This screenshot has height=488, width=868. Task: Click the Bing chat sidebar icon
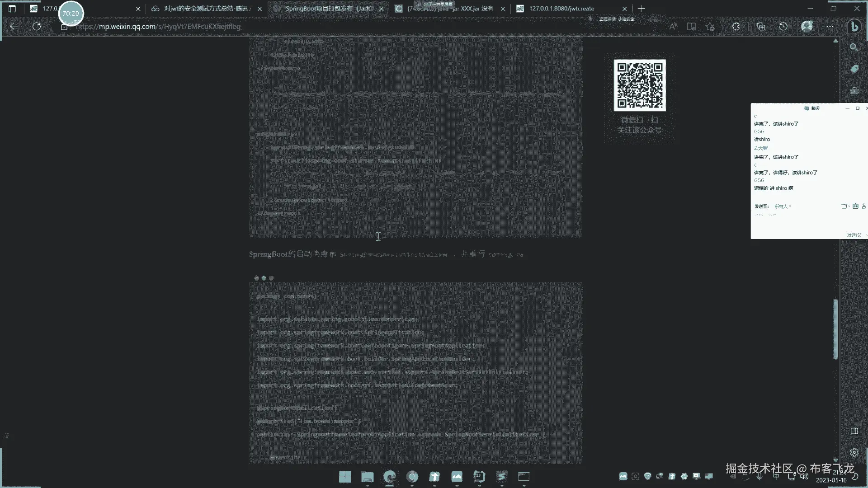tap(854, 27)
